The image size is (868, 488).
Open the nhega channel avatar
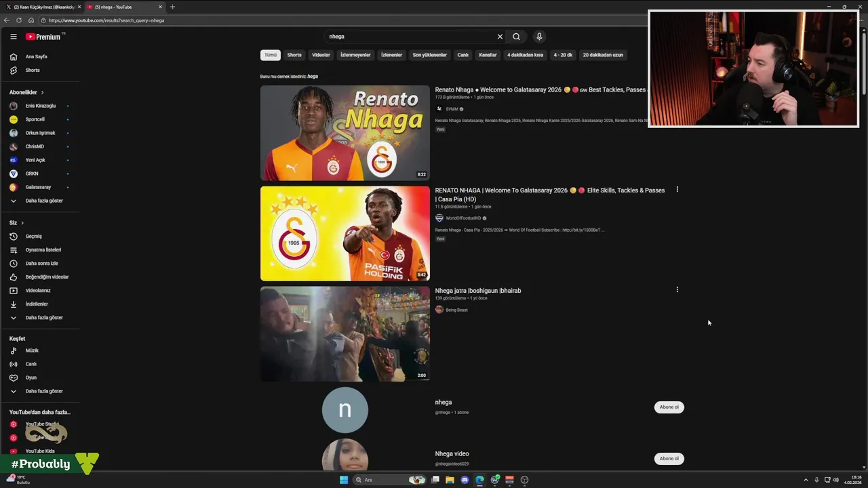(345, 410)
